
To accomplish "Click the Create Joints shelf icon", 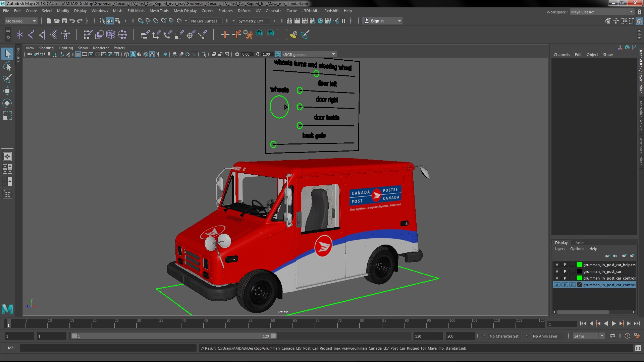I will [31, 35].
